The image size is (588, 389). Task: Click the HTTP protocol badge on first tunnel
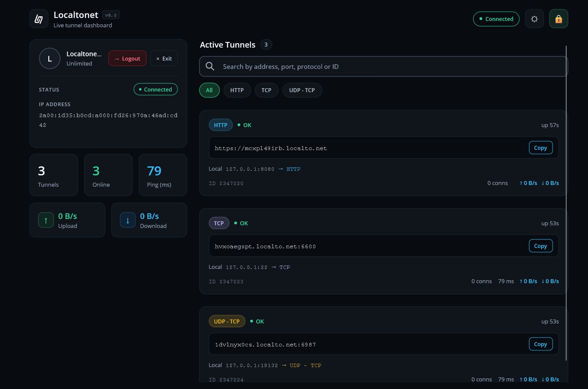[x=221, y=125]
